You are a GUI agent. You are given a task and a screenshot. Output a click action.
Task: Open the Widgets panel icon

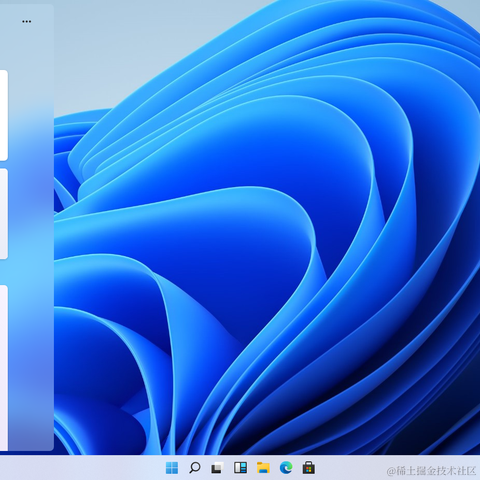pos(240,468)
